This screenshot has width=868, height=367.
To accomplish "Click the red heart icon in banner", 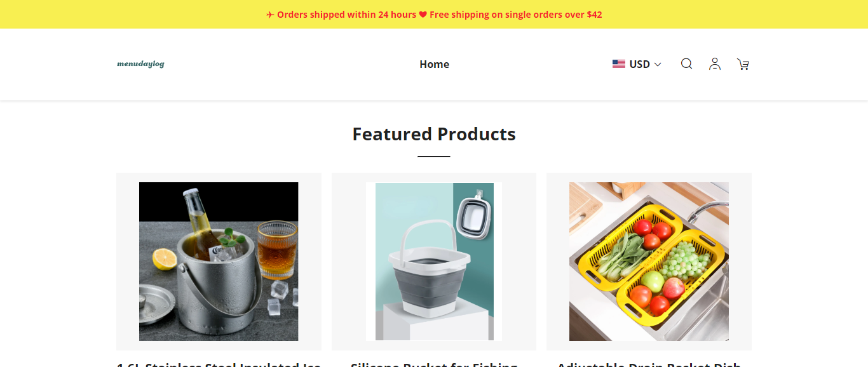I will point(423,15).
